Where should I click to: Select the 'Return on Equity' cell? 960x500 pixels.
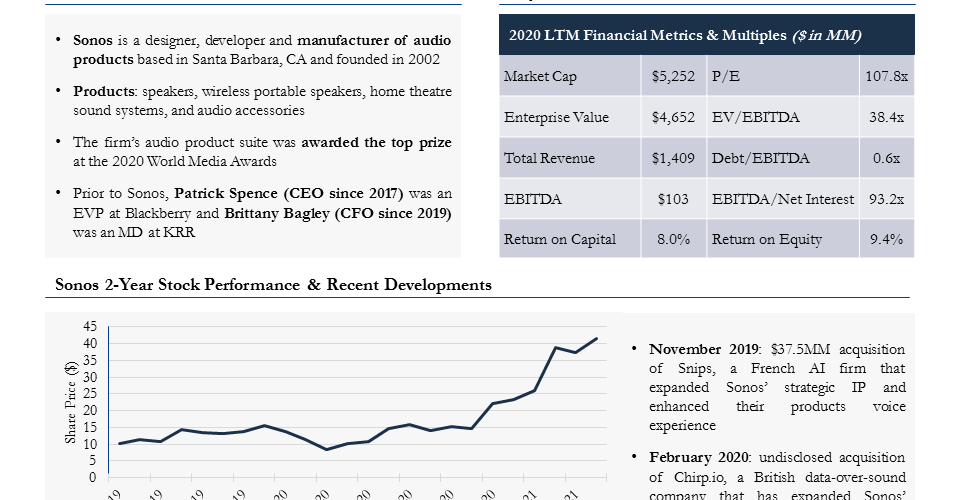(x=783, y=239)
